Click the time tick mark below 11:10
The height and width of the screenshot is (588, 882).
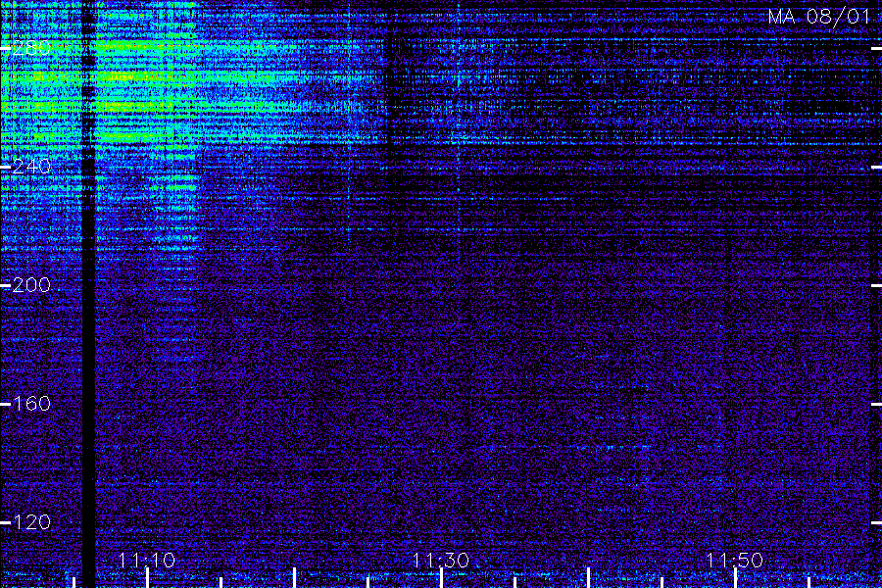click(147, 578)
